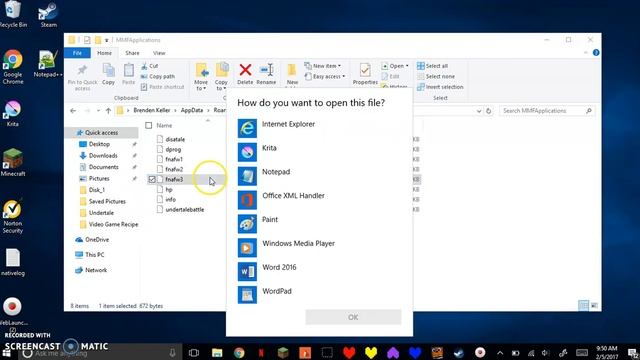Open Norton Security desktop icon
The image size is (640, 360).
pyautogui.click(x=13, y=216)
